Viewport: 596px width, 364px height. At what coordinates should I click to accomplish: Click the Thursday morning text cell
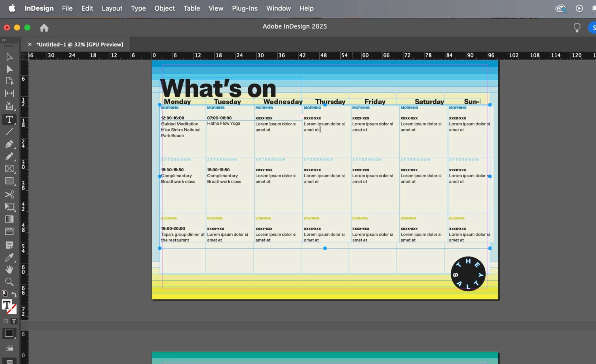pyautogui.click(x=325, y=127)
